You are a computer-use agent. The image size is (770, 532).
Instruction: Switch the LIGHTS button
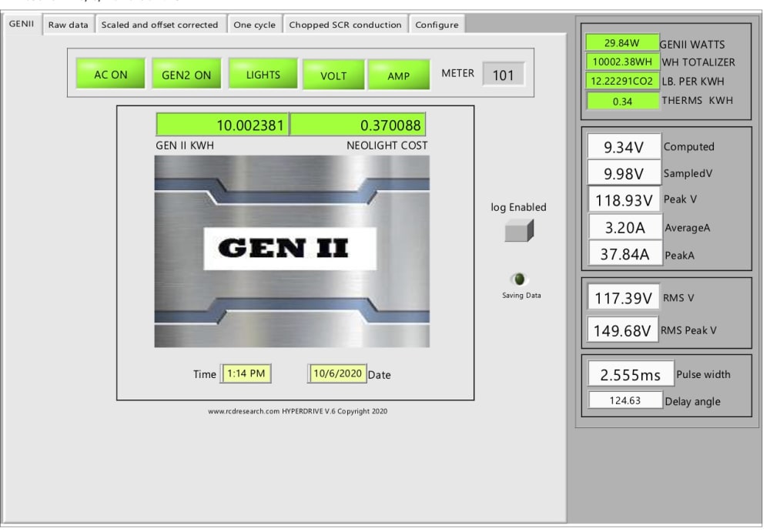(x=263, y=74)
